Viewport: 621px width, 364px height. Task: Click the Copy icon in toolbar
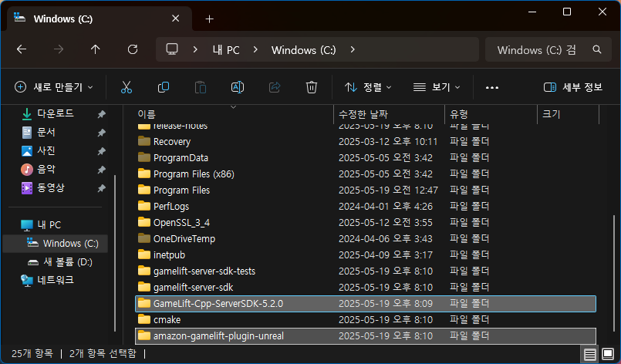coord(164,87)
